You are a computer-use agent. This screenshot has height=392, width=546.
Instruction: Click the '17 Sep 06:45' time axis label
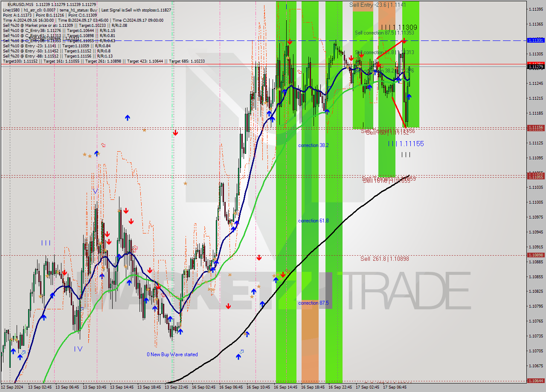(x=395, y=387)
